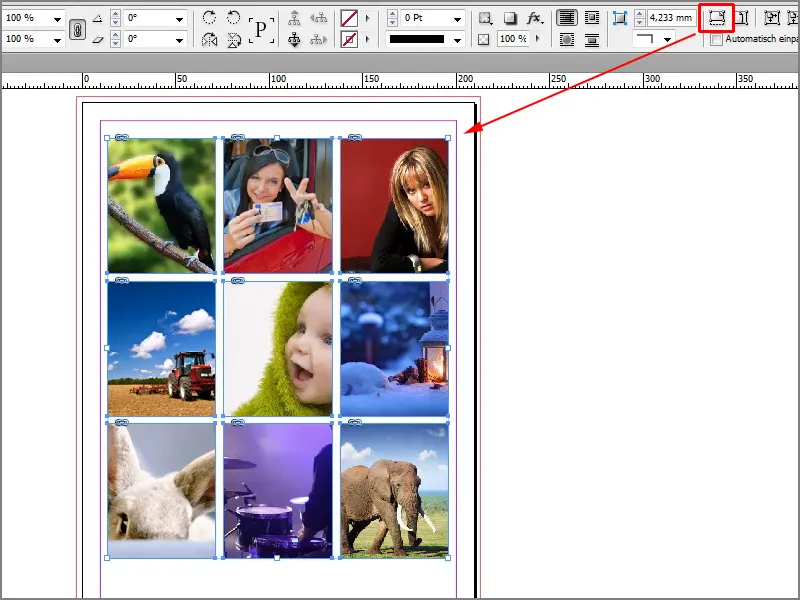The width and height of the screenshot is (800, 600).
Task: Increase the corner size with up stepper
Action: [x=639, y=14]
